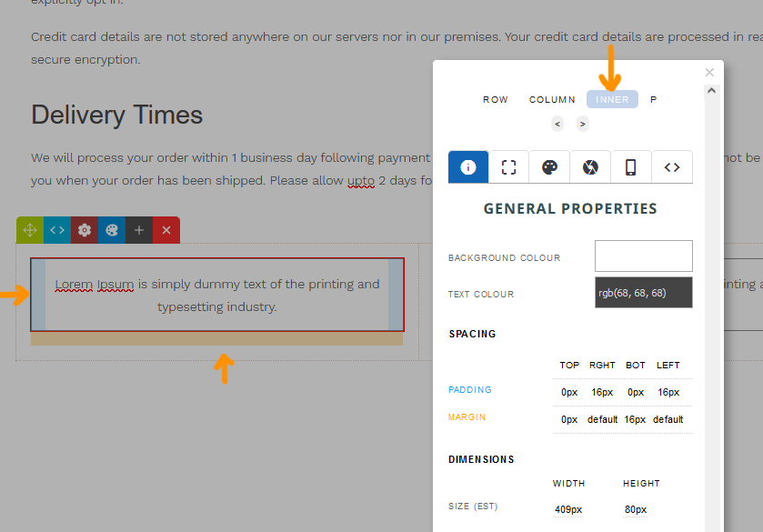Delete the block with the red X icon
The height and width of the screenshot is (532, 763).
coord(166,230)
